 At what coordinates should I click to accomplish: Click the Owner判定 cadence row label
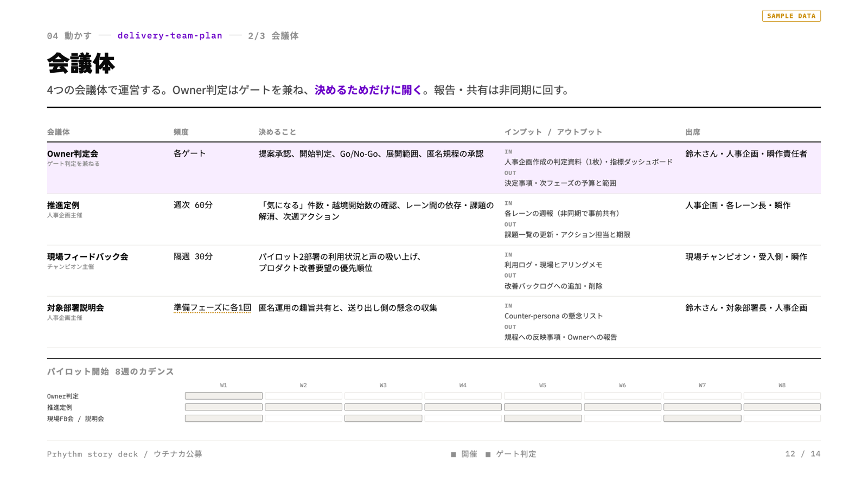tap(63, 396)
